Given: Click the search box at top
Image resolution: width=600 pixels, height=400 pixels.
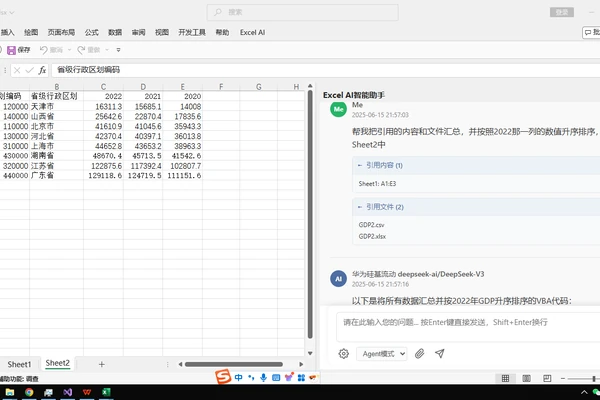Looking at the screenshot, I should click(302, 12).
